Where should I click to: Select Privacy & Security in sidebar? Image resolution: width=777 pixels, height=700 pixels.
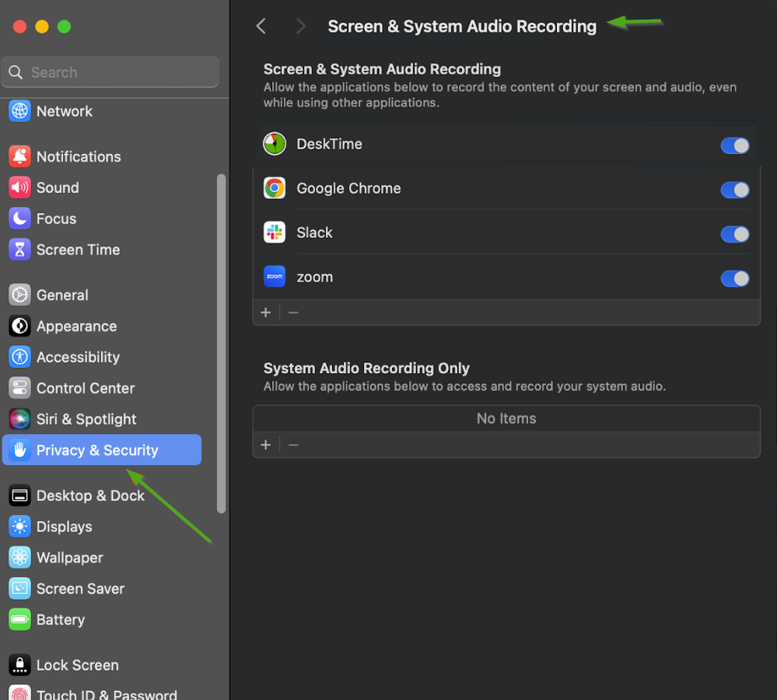point(97,450)
